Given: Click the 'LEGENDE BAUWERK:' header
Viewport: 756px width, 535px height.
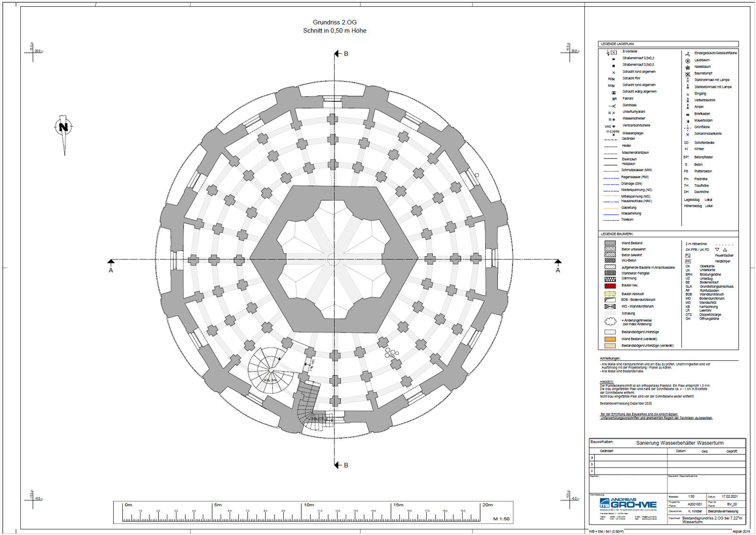Looking at the screenshot, I should pyautogui.click(x=617, y=234).
